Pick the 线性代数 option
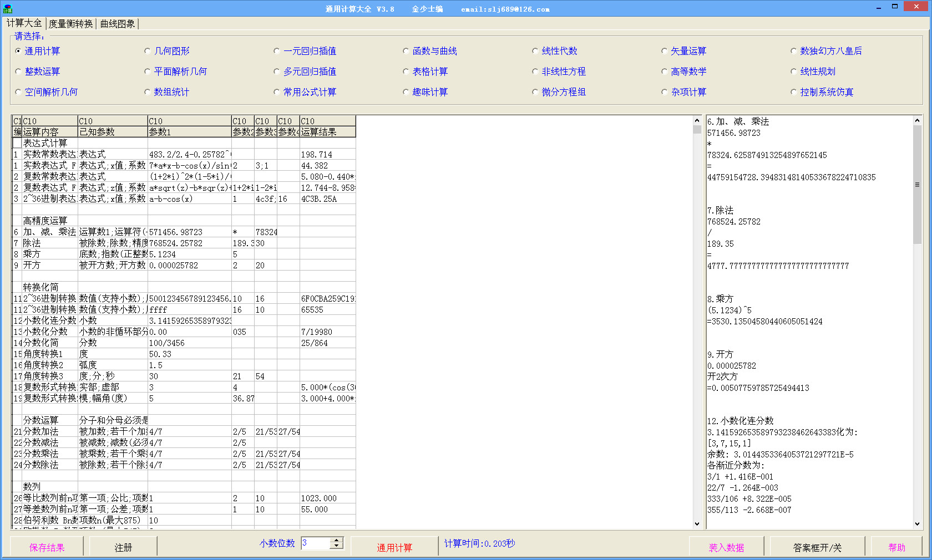 click(555, 51)
